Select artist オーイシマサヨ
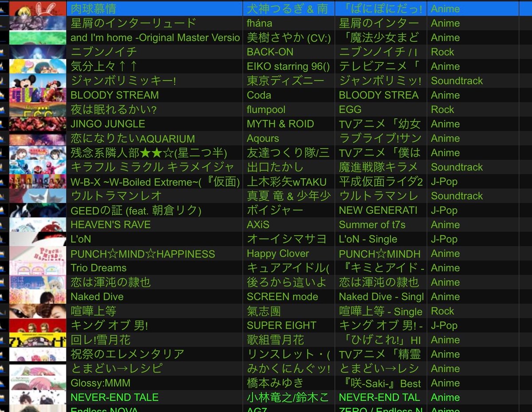This screenshot has height=412, width=532. click(x=286, y=239)
